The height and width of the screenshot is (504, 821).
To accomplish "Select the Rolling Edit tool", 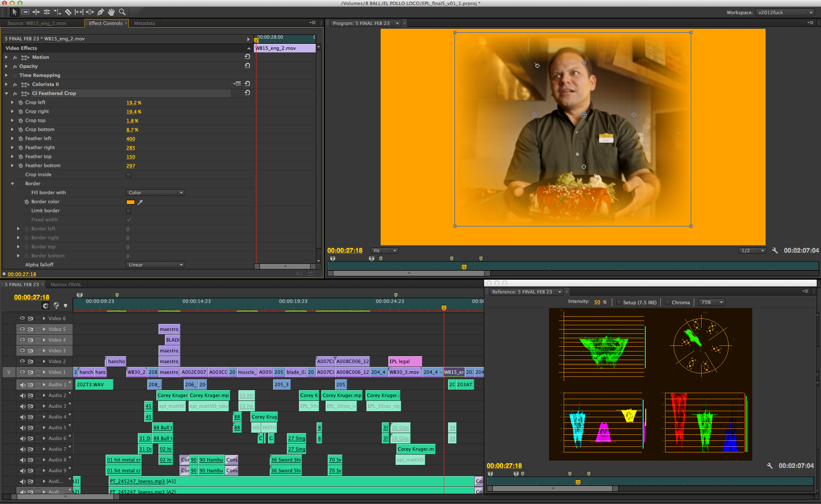I will pyautogui.click(x=47, y=12).
